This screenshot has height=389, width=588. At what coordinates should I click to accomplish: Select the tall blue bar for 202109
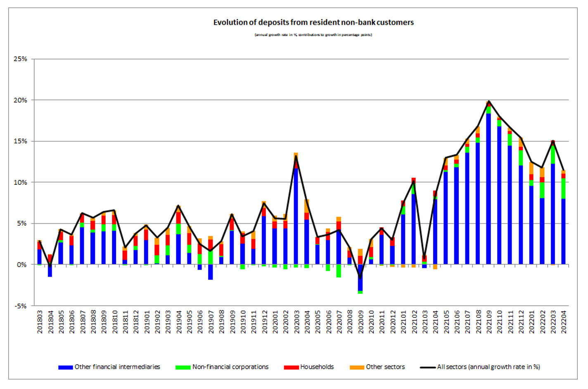[488, 189]
